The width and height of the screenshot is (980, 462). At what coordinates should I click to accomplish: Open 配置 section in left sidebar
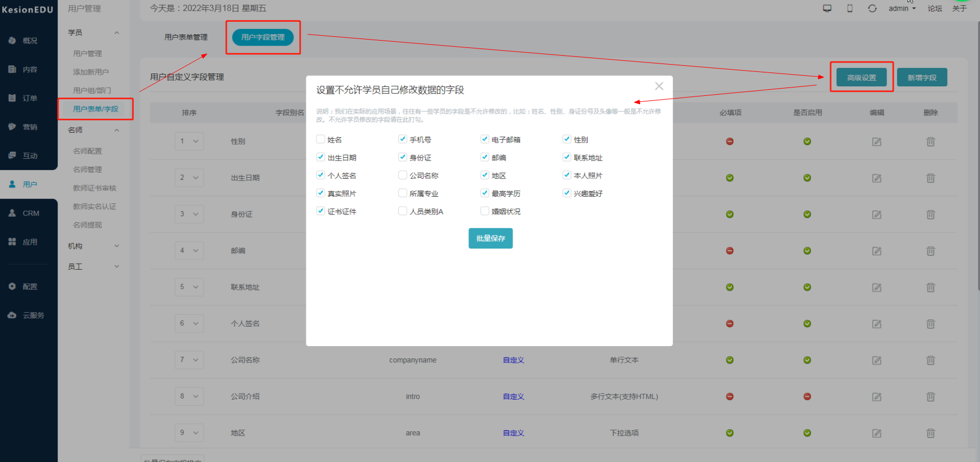coord(28,286)
